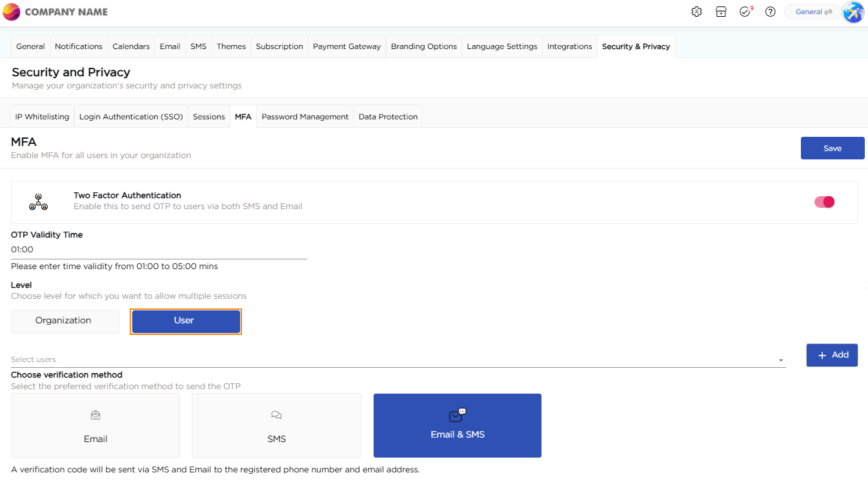The height and width of the screenshot is (484, 868).
Task: Click the company logo icon
Action: click(x=12, y=12)
